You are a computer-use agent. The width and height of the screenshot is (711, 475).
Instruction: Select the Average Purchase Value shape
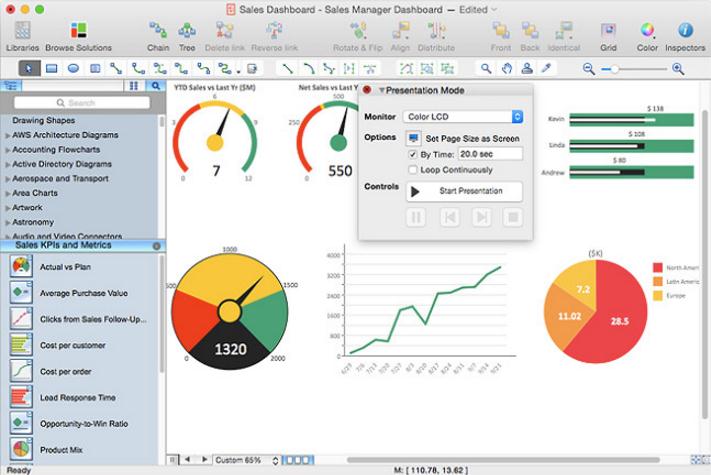tap(83, 293)
